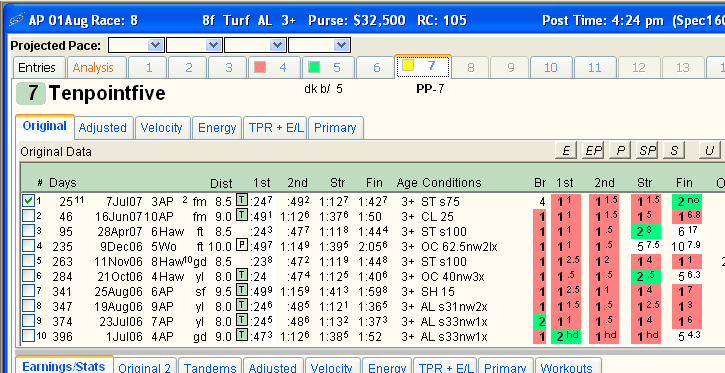Click the P surface icon in the 9Dec06 row
The height and width of the screenshot is (373, 725).
pyautogui.click(x=242, y=246)
